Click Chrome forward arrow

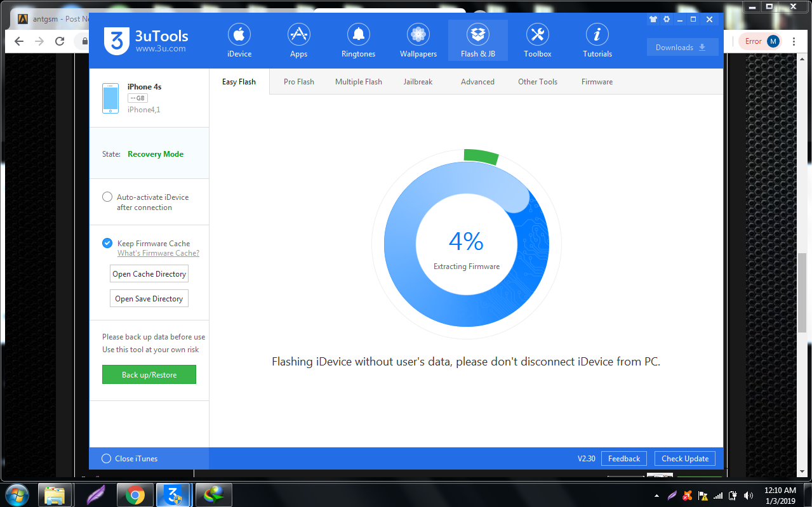pos(39,41)
